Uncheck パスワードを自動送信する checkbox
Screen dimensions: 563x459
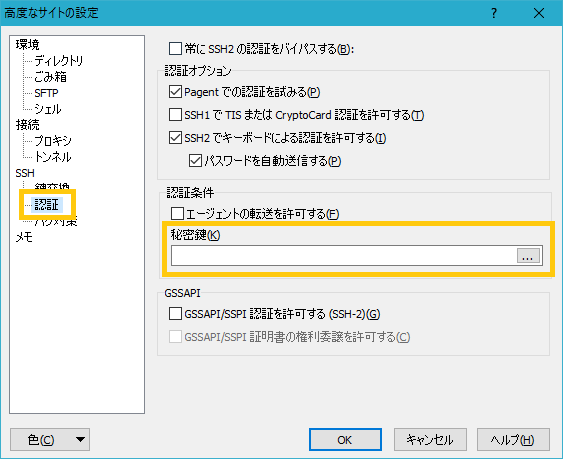point(195,161)
